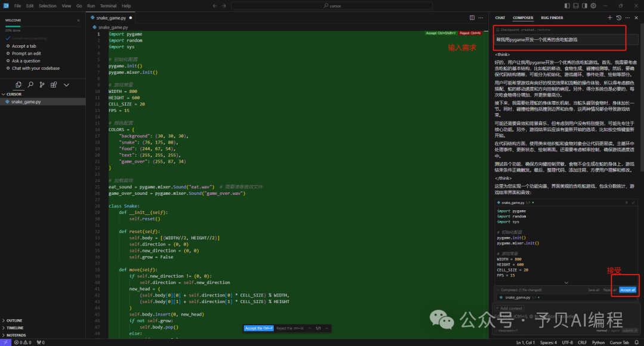Open ports indicator in status bar

pyautogui.click(x=41, y=342)
